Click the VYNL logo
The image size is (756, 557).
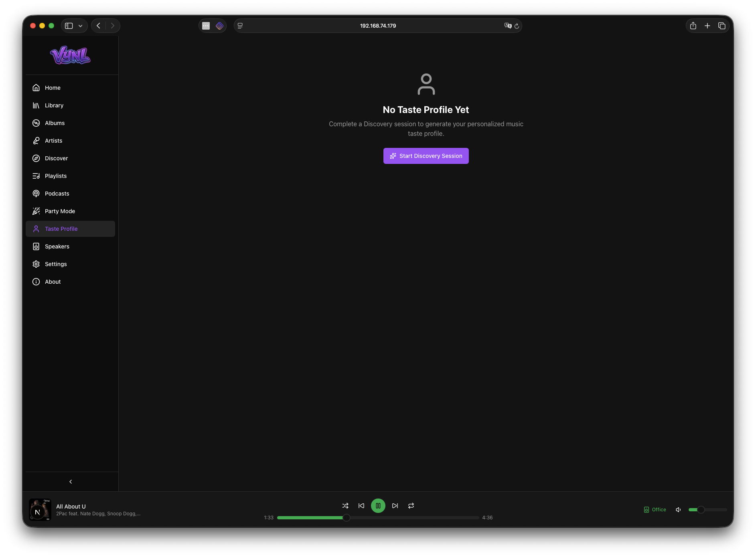click(70, 55)
